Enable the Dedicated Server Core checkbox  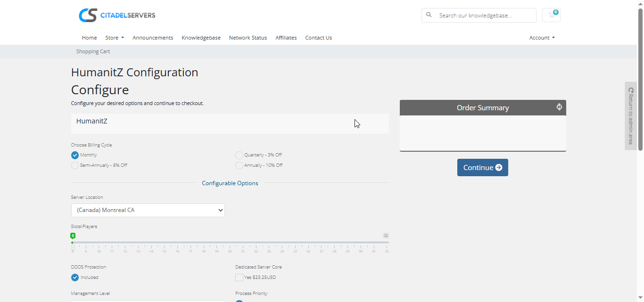click(x=239, y=278)
